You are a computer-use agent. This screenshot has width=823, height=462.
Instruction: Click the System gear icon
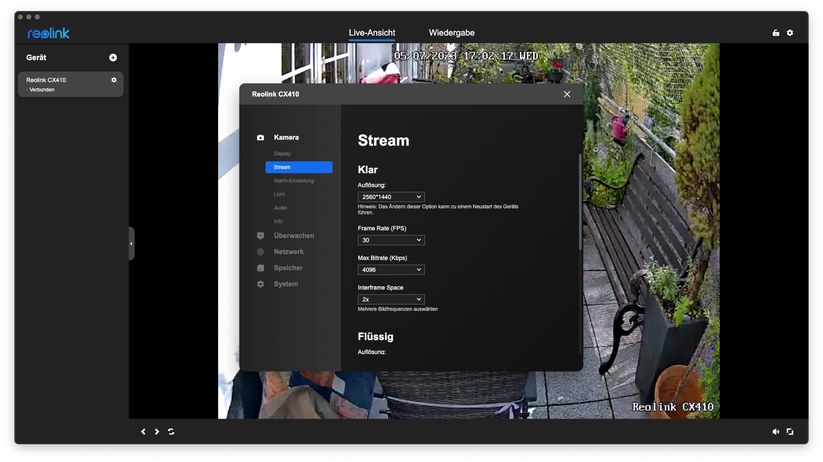point(260,284)
